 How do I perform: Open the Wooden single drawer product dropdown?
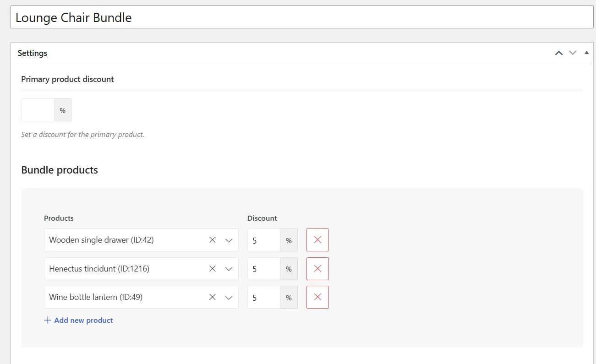[229, 240]
